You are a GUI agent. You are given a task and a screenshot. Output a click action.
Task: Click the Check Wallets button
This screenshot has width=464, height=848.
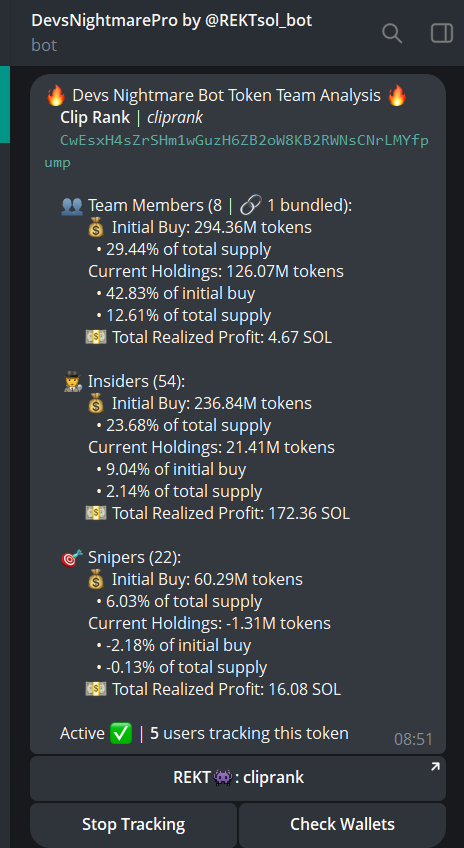342,825
